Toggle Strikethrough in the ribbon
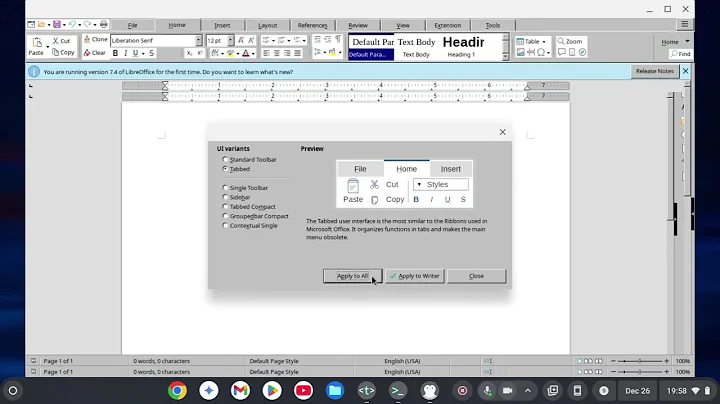The image size is (720, 404). [151, 53]
